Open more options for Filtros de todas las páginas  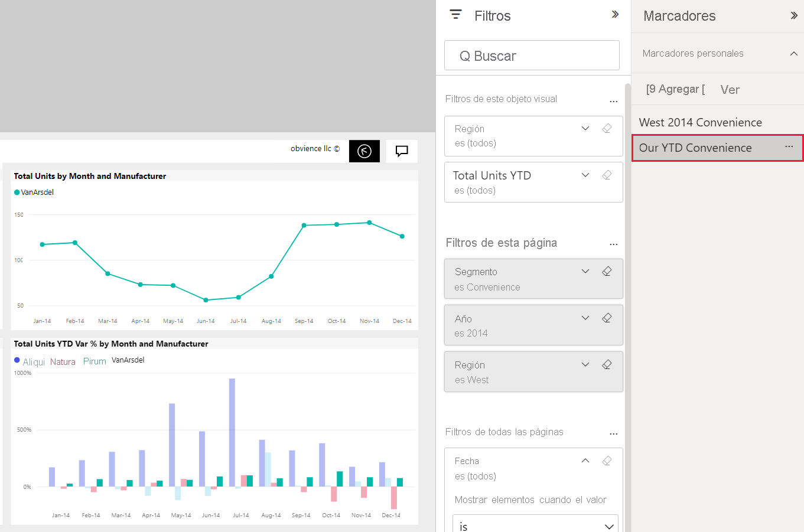pos(613,433)
